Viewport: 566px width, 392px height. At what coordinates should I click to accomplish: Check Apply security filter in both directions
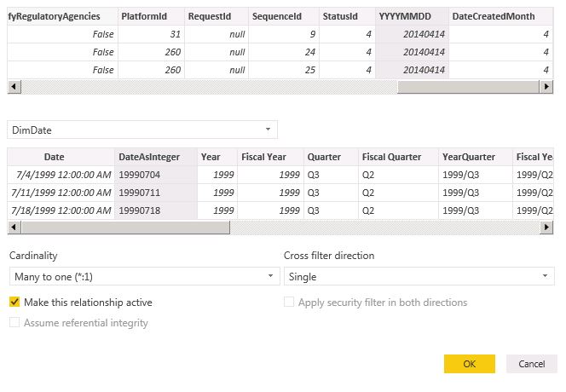[289, 303]
